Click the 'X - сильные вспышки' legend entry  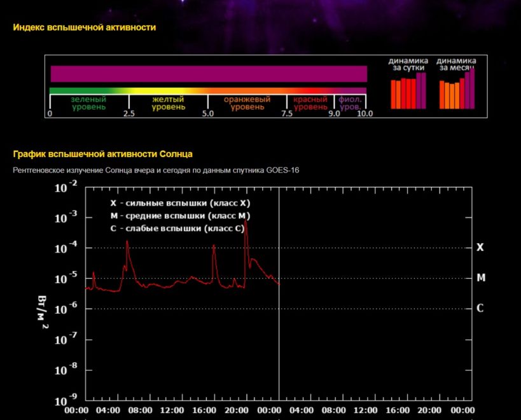[181, 204]
